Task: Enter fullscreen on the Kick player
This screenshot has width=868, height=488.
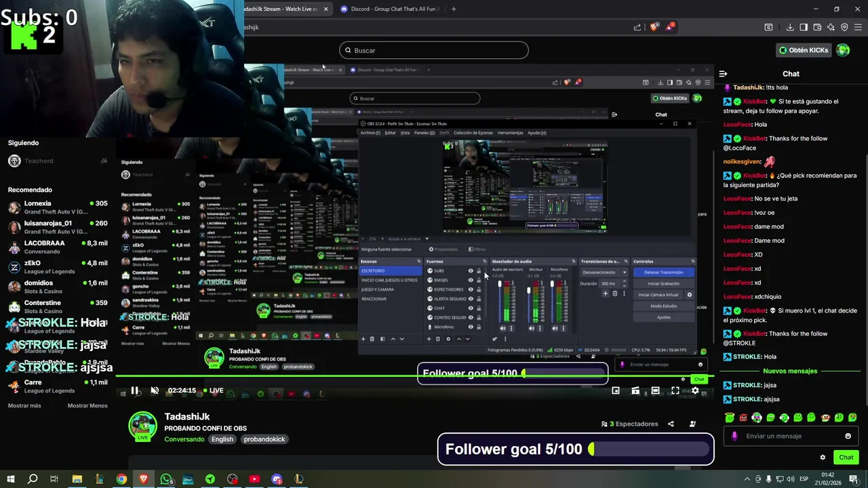Action: tap(675, 390)
